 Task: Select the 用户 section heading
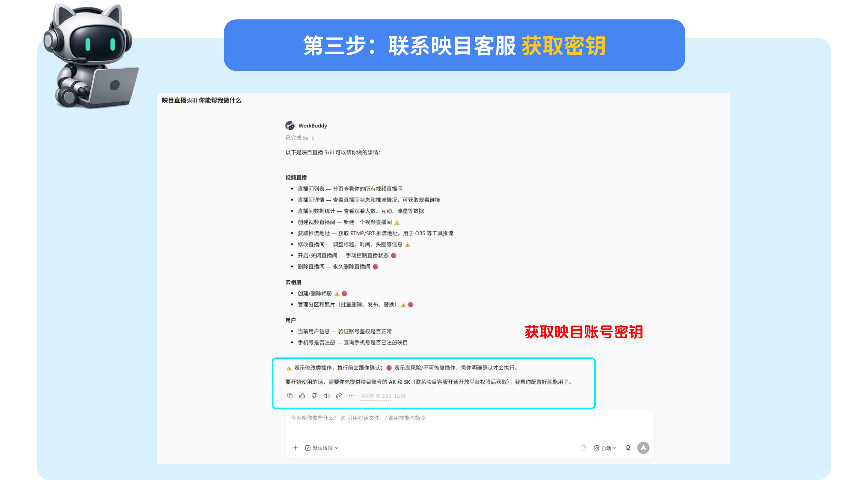(290, 320)
